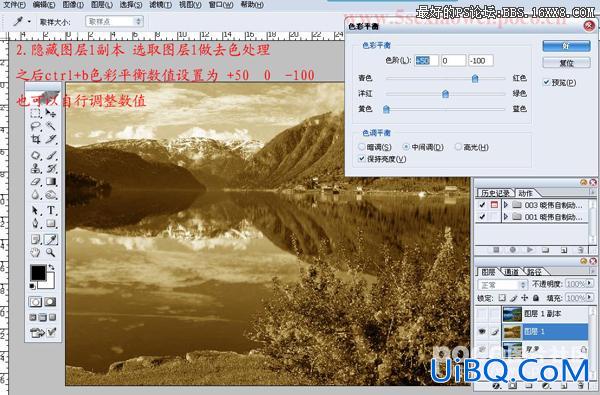This screenshot has height=395, width=600.
Task: Select the Shape tool
Action: click(x=51, y=224)
